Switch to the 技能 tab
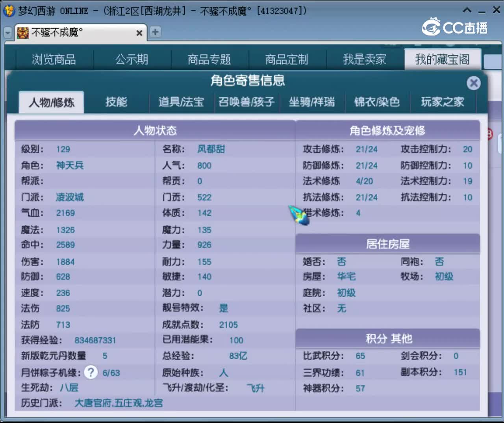Viewport: 504px width, 423px height. pyautogui.click(x=116, y=102)
